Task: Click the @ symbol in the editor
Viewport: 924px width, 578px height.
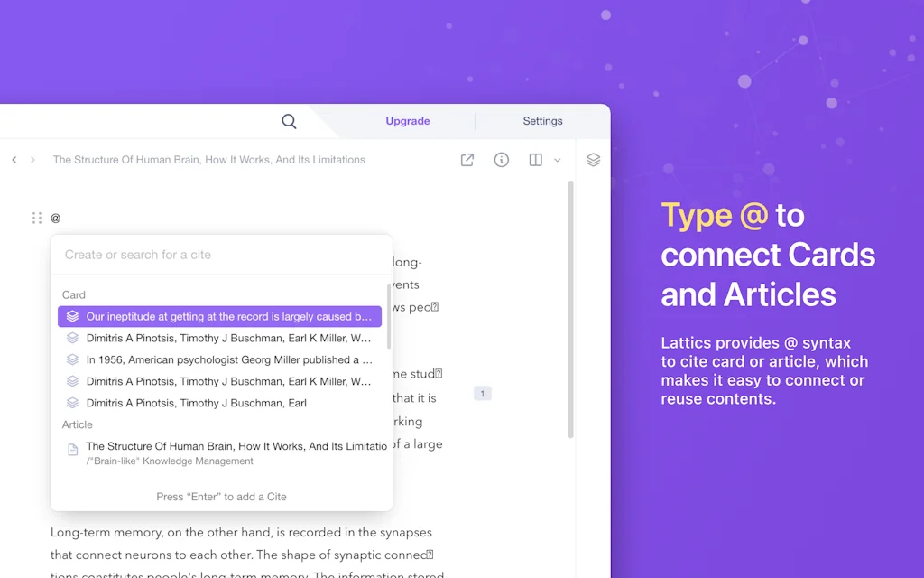Action: pyautogui.click(x=55, y=219)
